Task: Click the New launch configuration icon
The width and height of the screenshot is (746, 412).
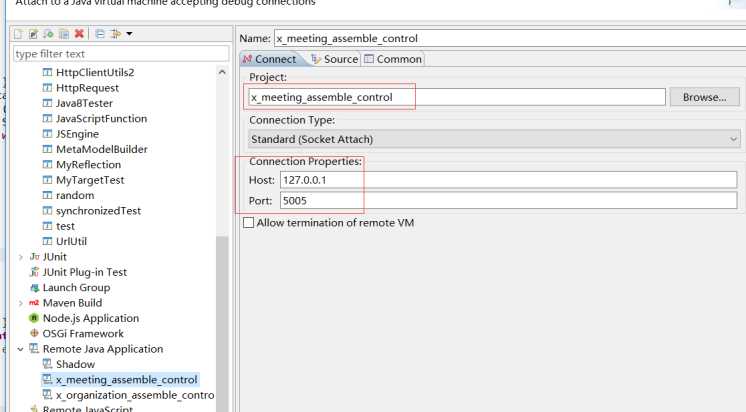Action: tap(18, 34)
